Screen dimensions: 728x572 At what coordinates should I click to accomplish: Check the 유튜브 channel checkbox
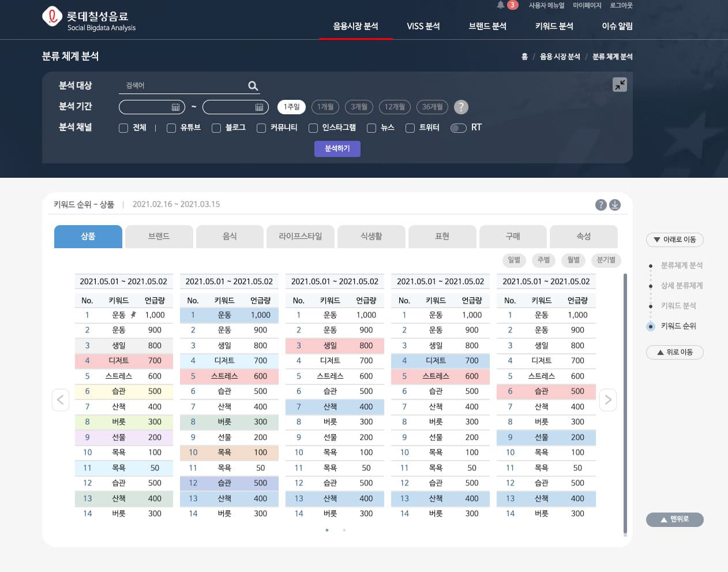(x=171, y=128)
